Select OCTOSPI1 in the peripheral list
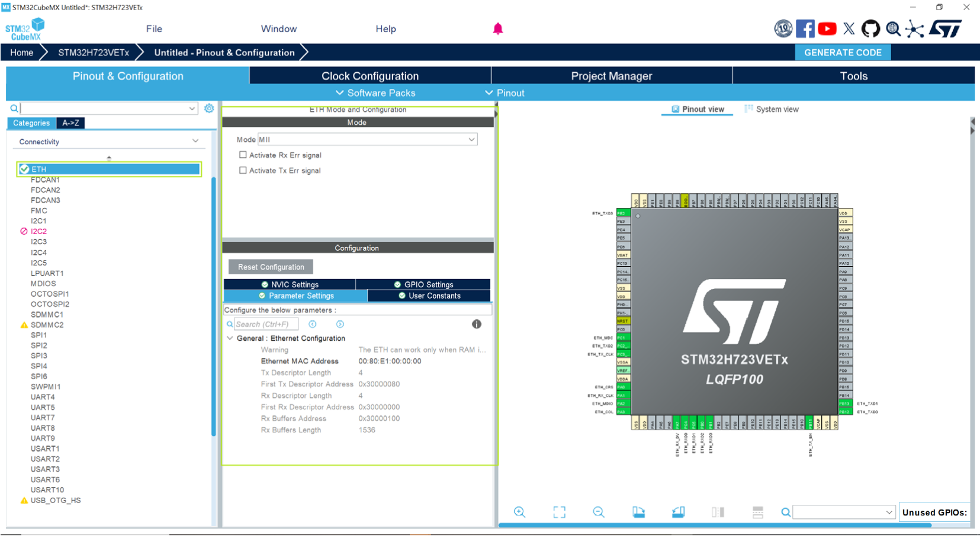 coord(50,294)
